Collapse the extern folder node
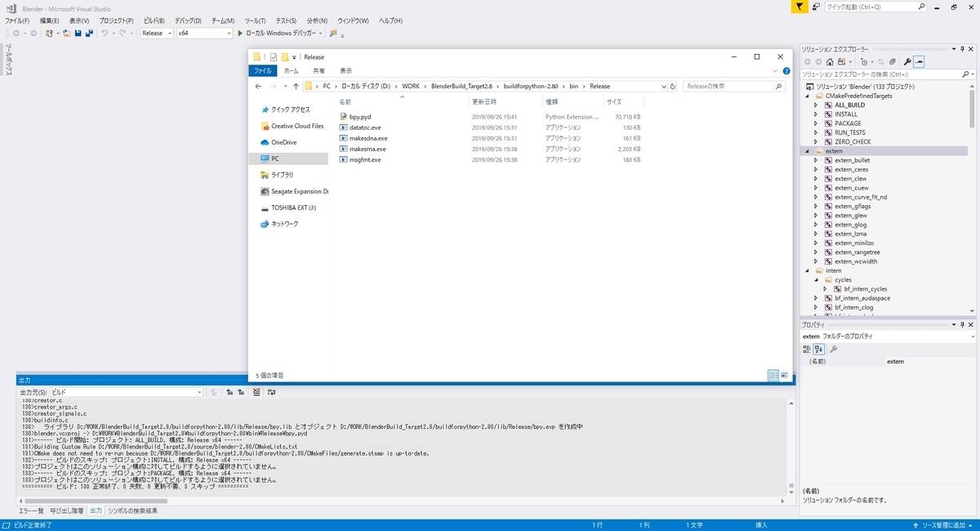Viewport: 980px width, 531px height. [x=808, y=151]
